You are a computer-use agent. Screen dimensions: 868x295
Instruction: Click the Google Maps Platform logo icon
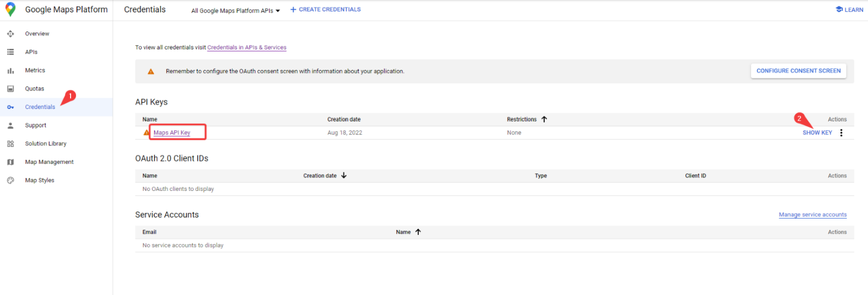[10, 10]
